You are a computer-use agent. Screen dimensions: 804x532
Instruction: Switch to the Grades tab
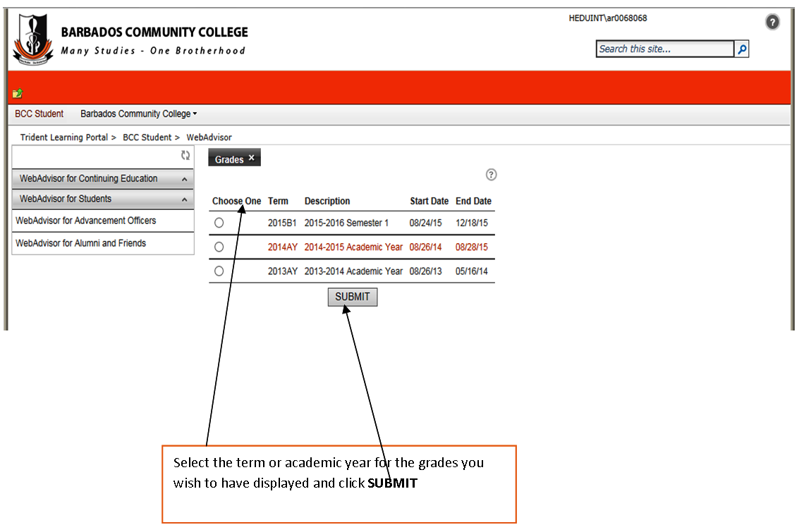[229, 160]
